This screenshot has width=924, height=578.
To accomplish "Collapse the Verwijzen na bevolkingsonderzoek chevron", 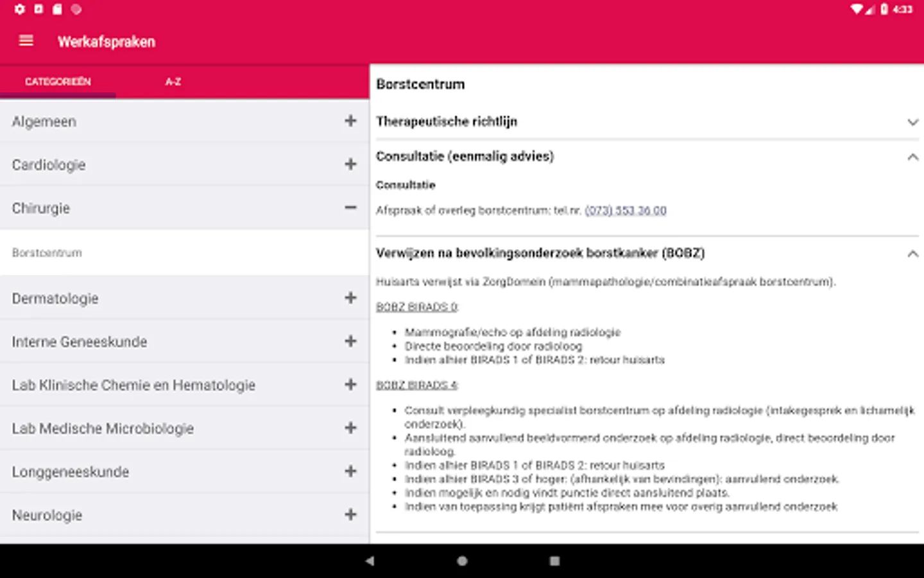I will tap(912, 254).
